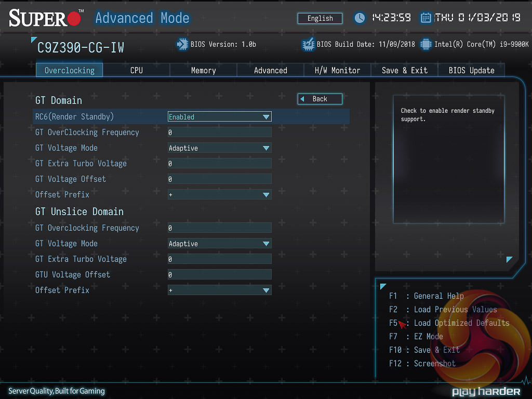Open the English language selector
The width and height of the screenshot is (532, 399).
(x=320, y=18)
